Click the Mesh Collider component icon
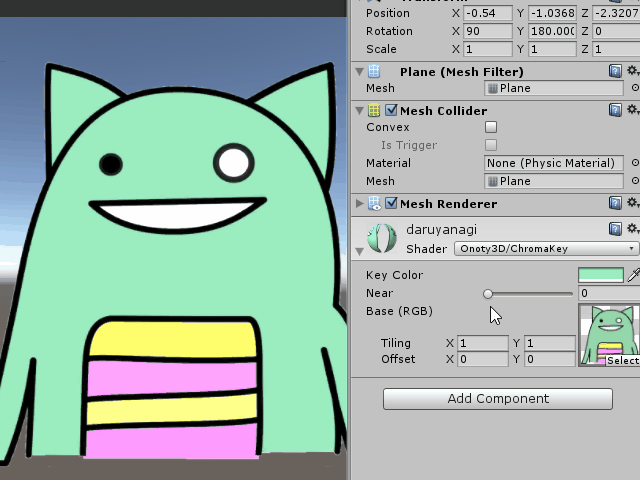 click(x=374, y=110)
